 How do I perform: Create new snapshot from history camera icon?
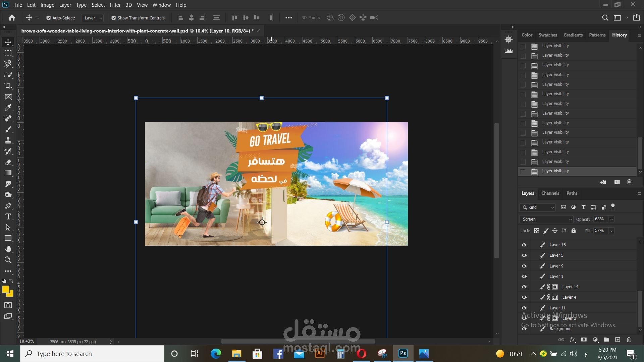coord(617,182)
